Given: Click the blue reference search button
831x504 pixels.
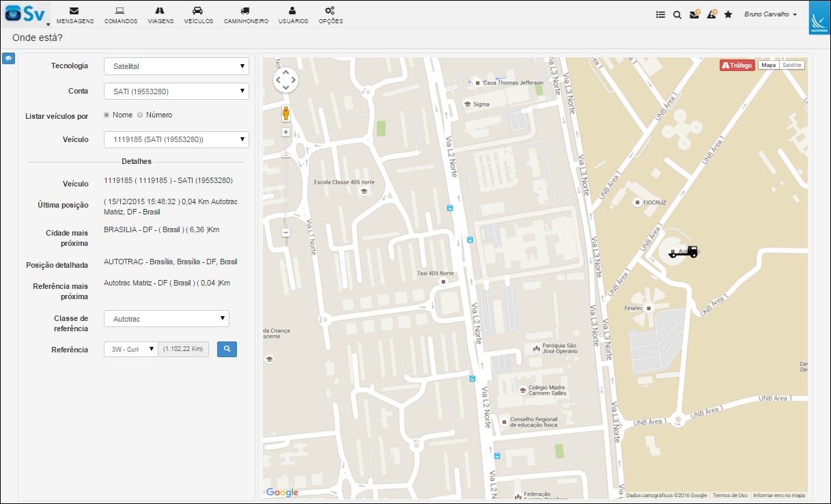Looking at the screenshot, I should click(x=227, y=349).
